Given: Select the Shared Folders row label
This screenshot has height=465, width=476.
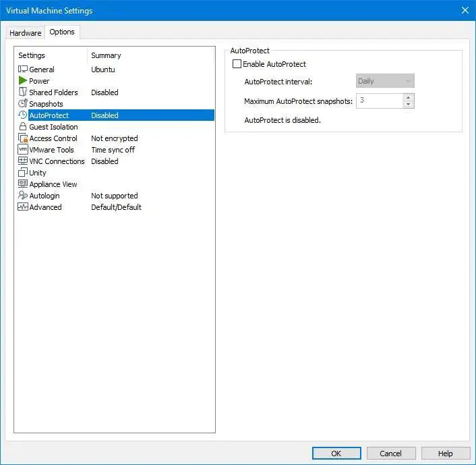Looking at the screenshot, I should (53, 92).
